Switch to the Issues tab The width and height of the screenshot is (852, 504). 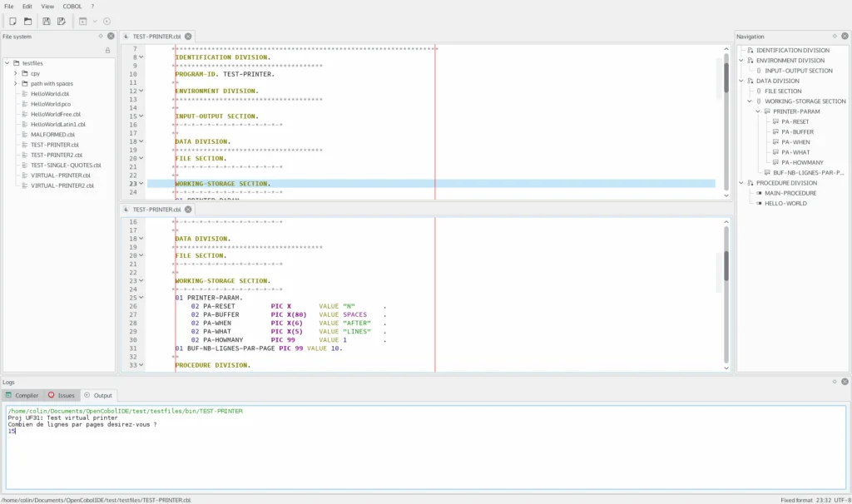coord(62,395)
